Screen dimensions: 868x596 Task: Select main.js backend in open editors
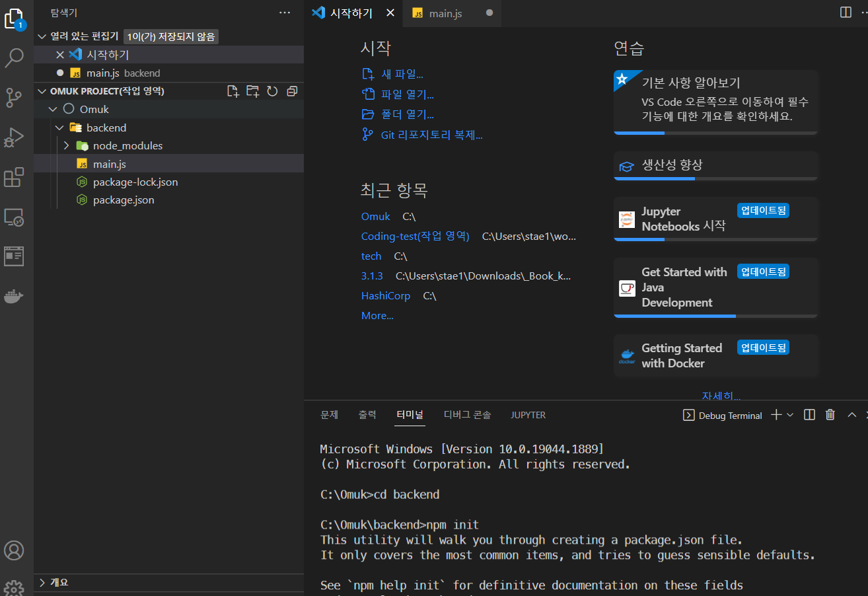pos(168,73)
